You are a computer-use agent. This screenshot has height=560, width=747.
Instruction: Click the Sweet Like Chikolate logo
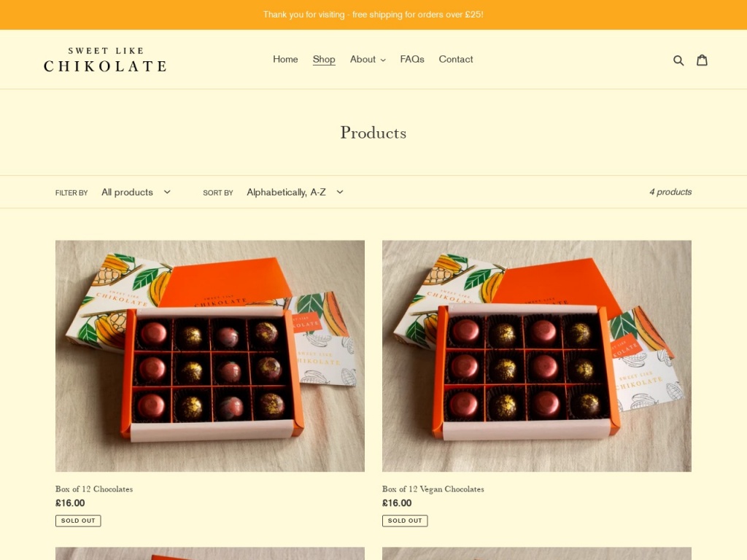coord(105,60)
